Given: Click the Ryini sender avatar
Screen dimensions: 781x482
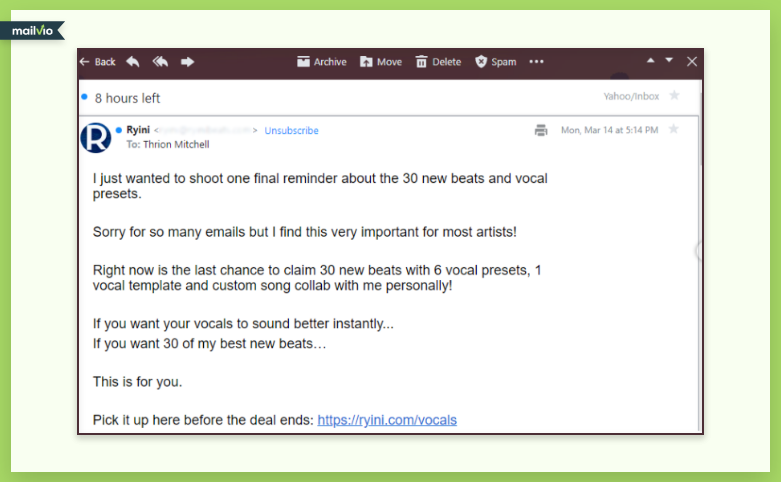Looking at the screenshot, I should (96, 137).
